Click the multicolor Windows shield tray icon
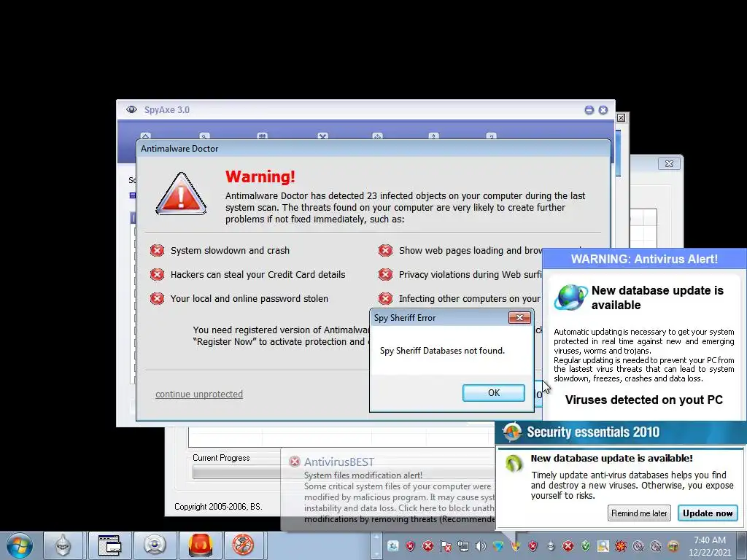The image size is (747, 560). [x=516, y=546]
